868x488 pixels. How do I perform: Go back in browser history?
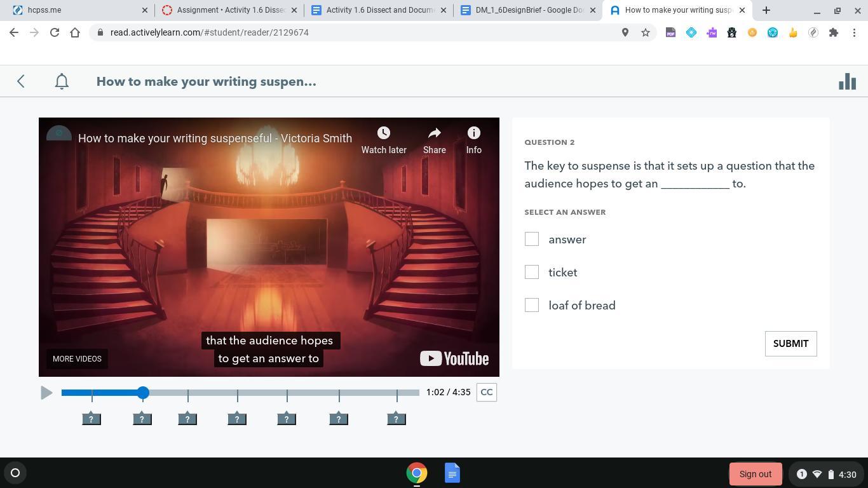click(14, 32)
